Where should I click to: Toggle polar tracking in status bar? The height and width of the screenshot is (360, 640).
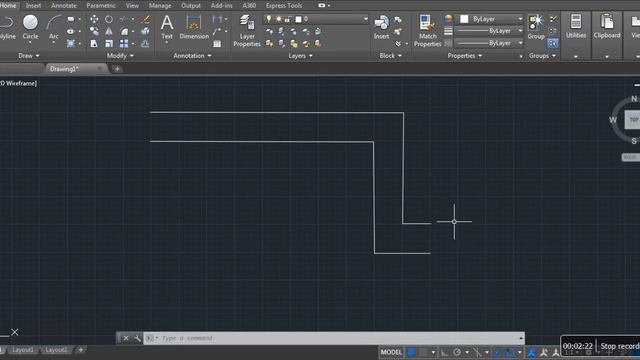[x=457, y=352]
